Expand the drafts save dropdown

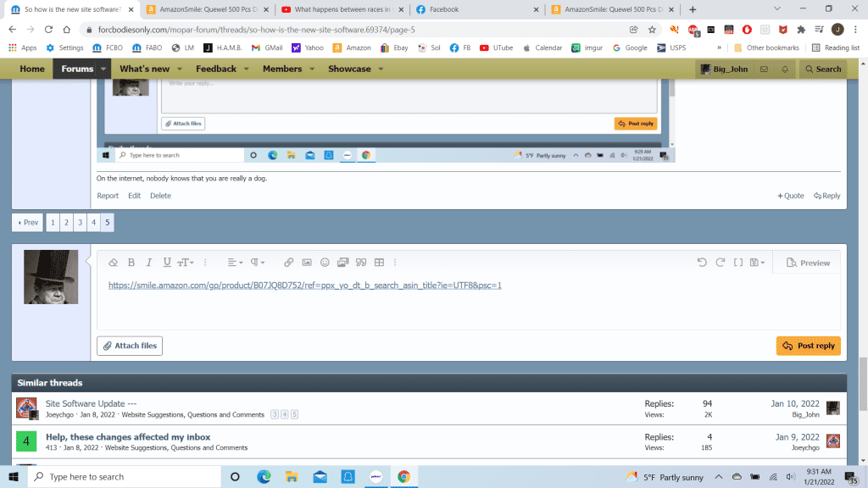click(x=757, y=263)
